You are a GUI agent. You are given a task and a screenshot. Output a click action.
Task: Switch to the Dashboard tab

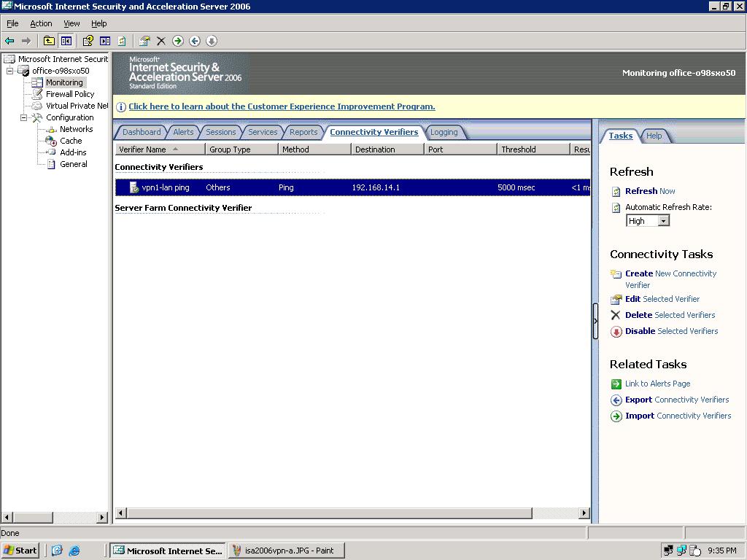tap(142, 133)
